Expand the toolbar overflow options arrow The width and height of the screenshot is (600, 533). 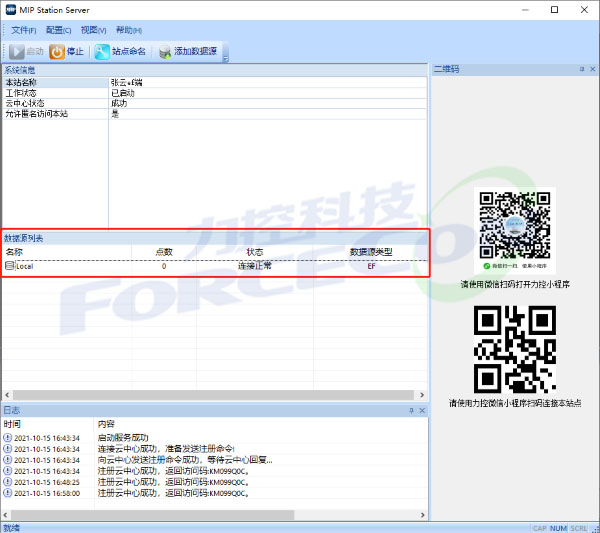click(x=225, y=59)
